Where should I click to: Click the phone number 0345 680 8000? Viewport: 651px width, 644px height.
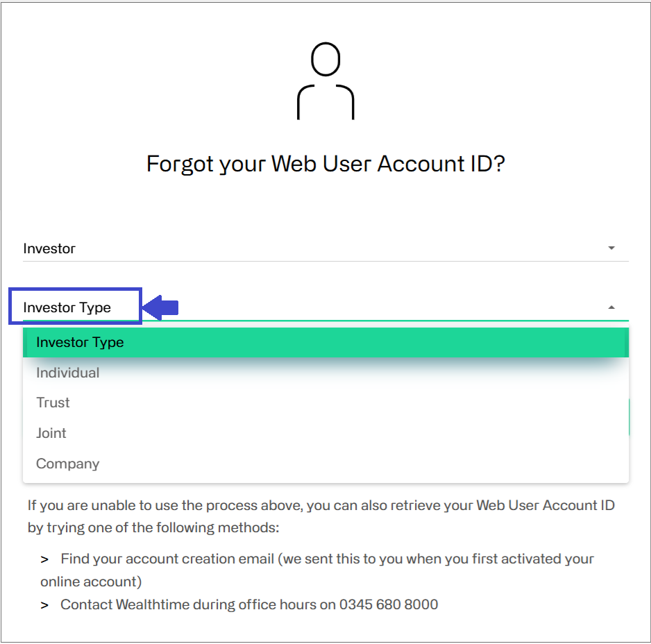click(x=389, y=604)
